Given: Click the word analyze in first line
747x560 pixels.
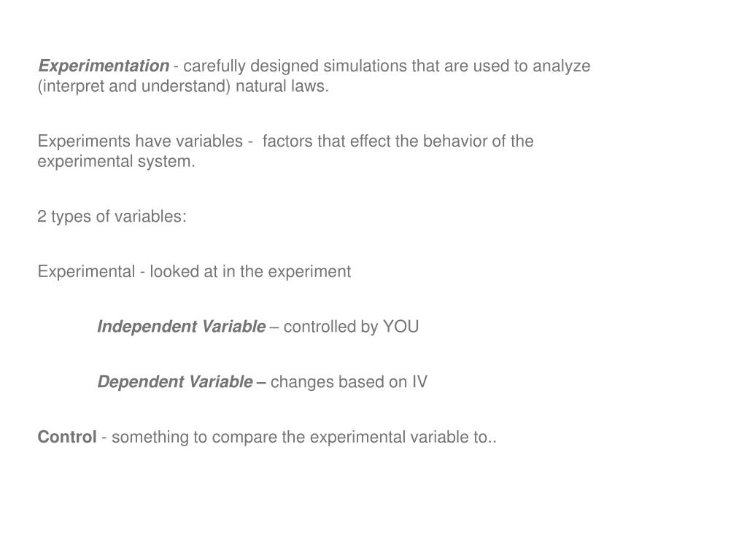Looking at the screenshot, I should pos(561,66).
